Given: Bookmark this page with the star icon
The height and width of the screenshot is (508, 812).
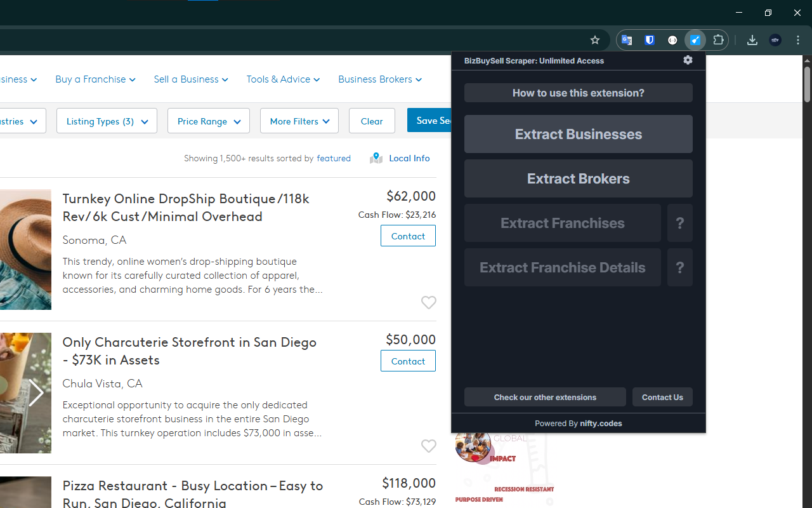Looking at the screenshot, I should tap(595, 40).
